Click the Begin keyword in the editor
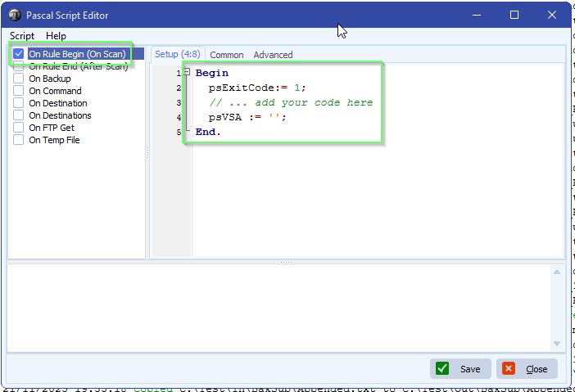The width and height of the screenshot is (575, 392). pos(212,73)
